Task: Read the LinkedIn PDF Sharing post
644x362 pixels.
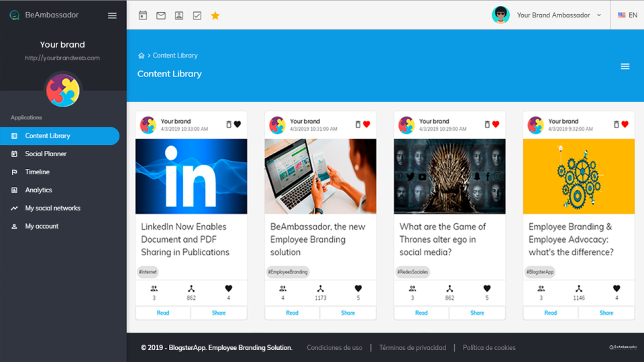Action: pyautogui.click(x=163, y=313)
